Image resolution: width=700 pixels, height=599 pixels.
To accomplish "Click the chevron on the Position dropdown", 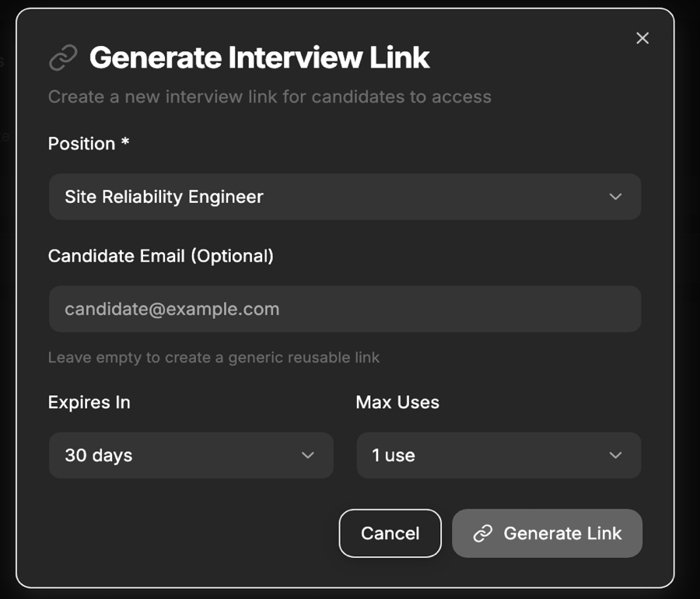I will point(615,197).
